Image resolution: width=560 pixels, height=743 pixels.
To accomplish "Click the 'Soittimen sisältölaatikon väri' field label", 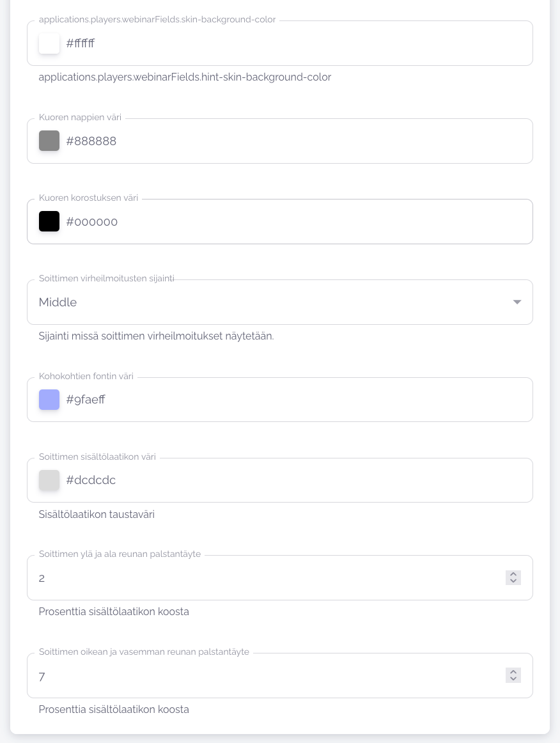I will point(97,457).
